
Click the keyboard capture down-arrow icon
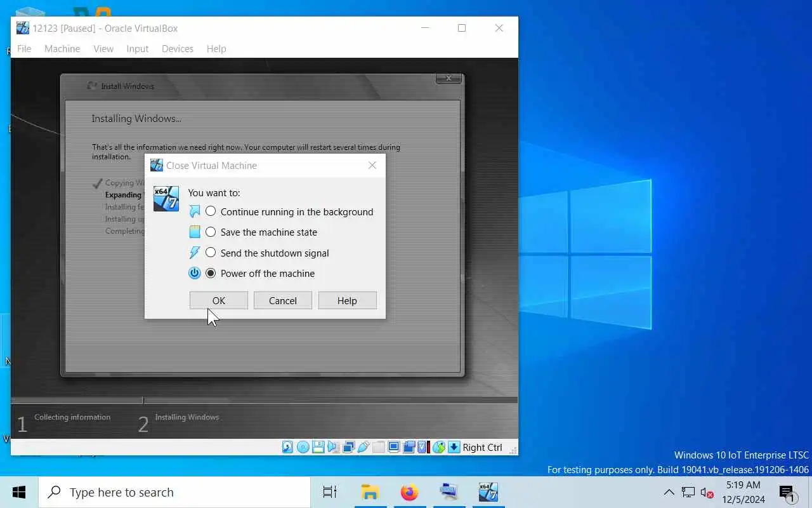[454, 447]
